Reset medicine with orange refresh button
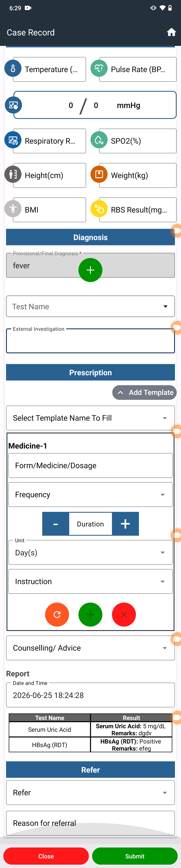The height and width of the screenshot is (868, 181). (x=57, y=615)
